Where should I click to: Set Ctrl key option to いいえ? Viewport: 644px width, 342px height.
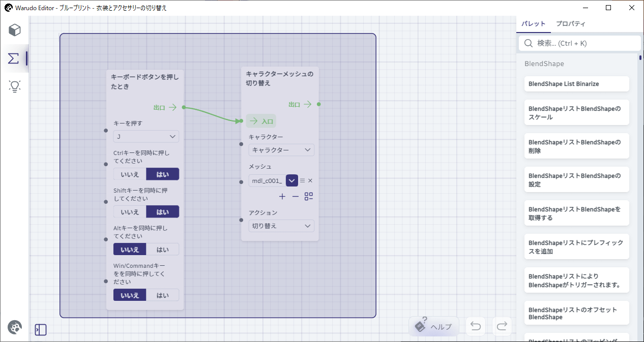tap(130, 174)
